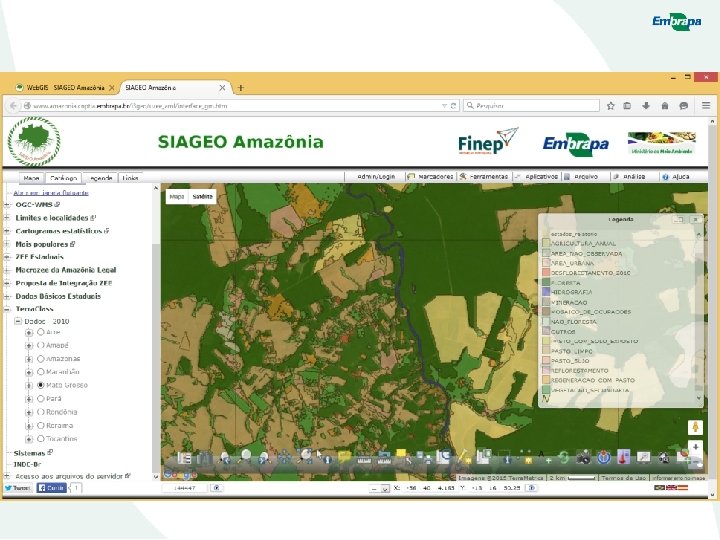Select the ruler measure distance tool
This screenshot has width=720, height=540.
click(364, 460)
